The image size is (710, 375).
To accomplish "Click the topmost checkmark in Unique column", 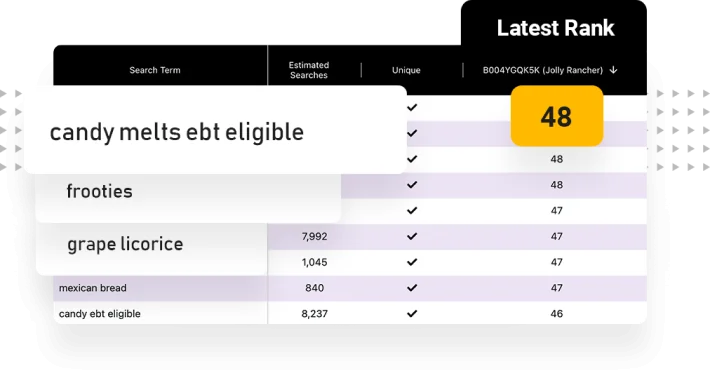I will [412, 107].
